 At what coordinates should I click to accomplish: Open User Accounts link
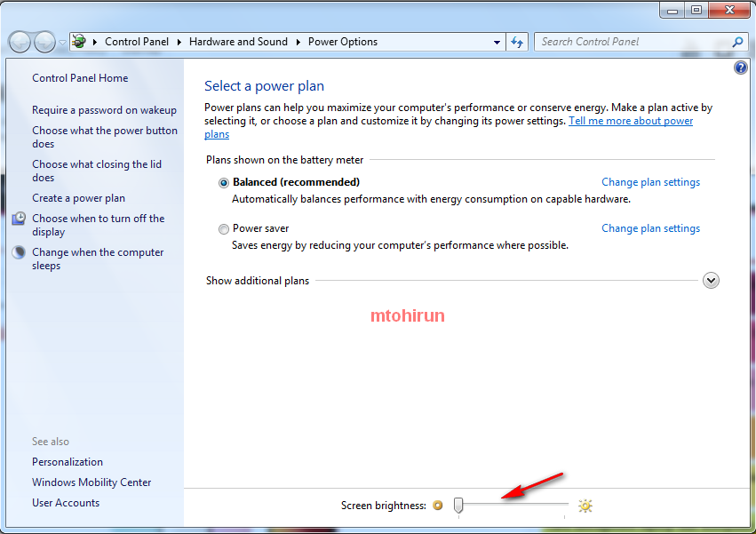point(66,502)
